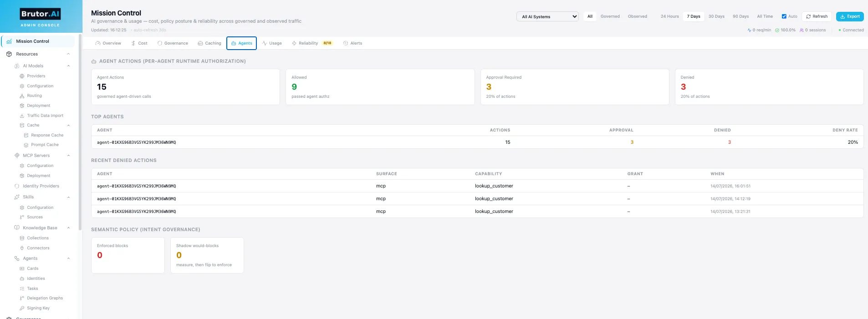Click the Routing icon in sidebar
868x319 pixels.
tap(22, 96)
